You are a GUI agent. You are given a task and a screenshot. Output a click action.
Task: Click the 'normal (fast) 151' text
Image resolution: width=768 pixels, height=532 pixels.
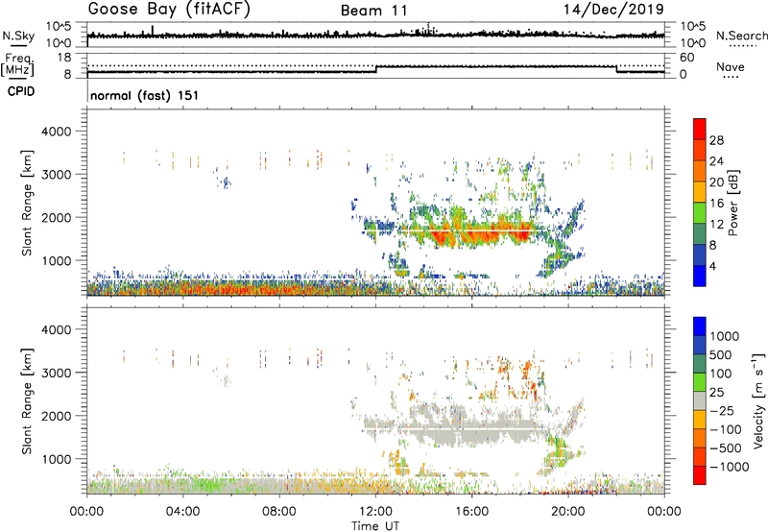[x=145, y=95]
